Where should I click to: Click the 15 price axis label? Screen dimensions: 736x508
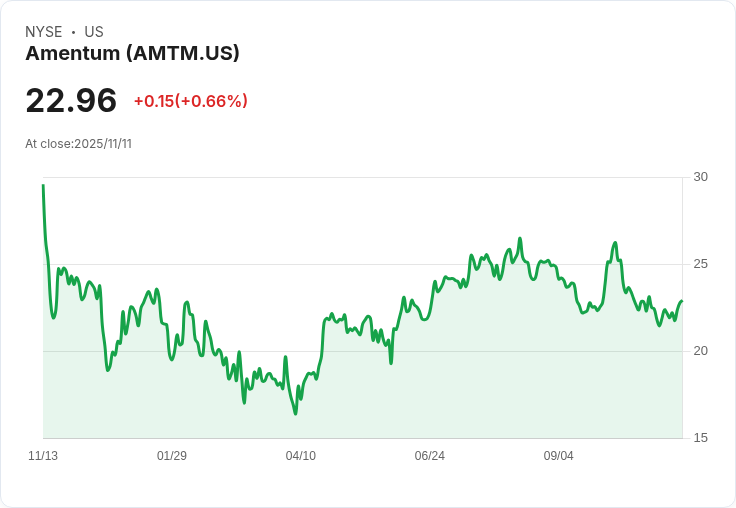[700, 438]
